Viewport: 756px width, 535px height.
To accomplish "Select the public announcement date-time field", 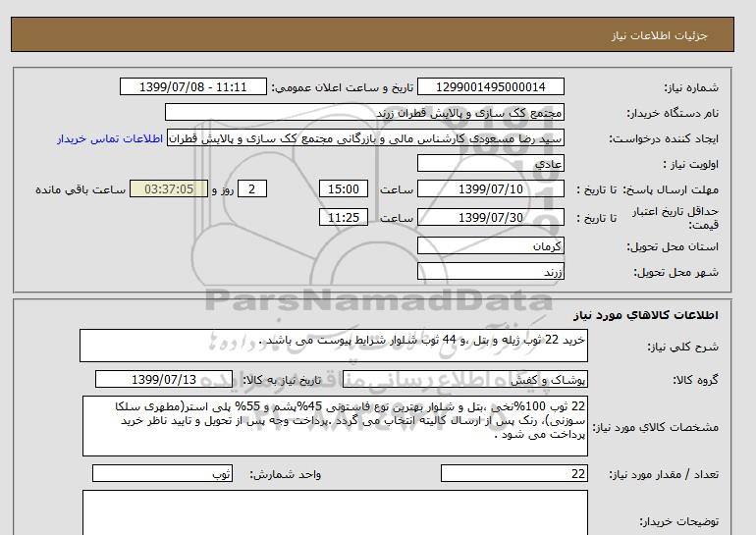I will pyautogui.click(x=191, y=87).
